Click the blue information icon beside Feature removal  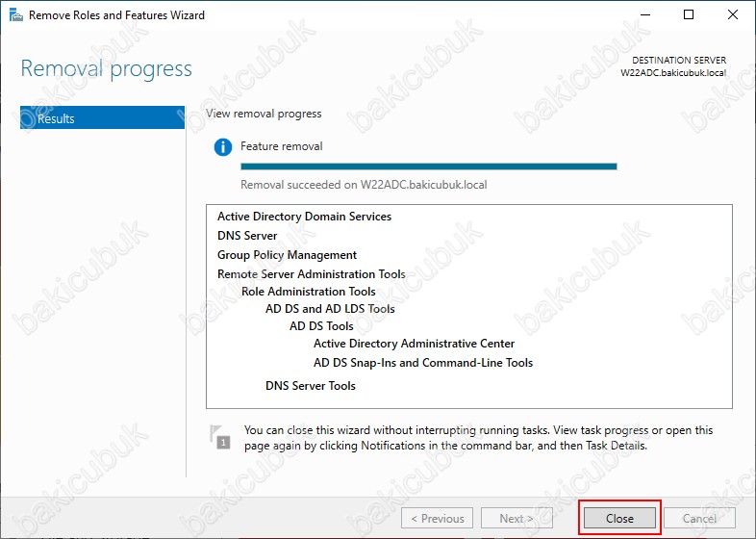tap(223, 147)
